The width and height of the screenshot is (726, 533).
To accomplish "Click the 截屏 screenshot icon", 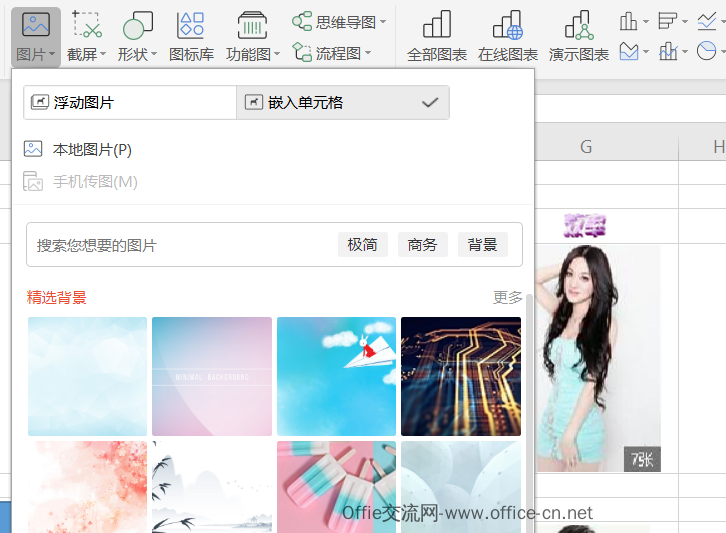I will point(87,25).
